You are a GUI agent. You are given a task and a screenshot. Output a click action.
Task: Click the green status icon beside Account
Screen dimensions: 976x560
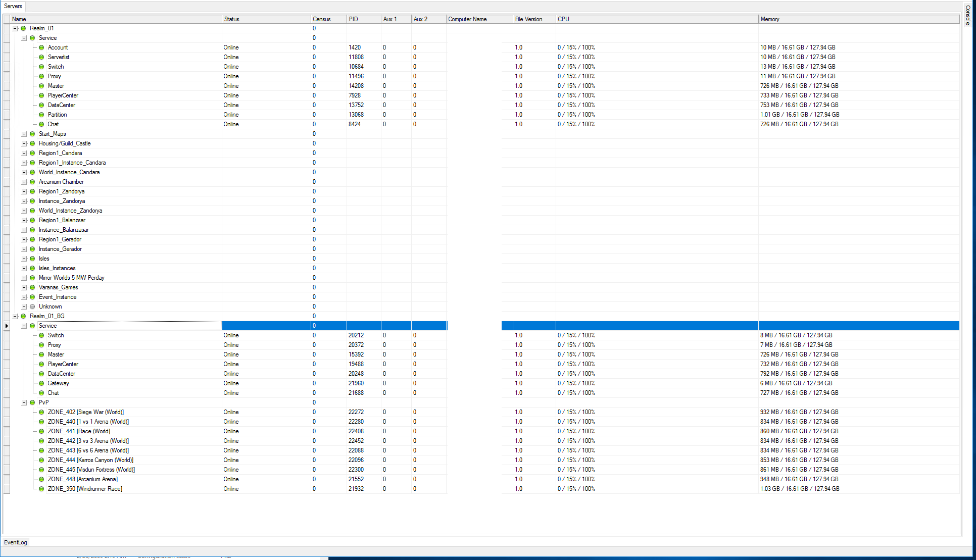point(41,47)
